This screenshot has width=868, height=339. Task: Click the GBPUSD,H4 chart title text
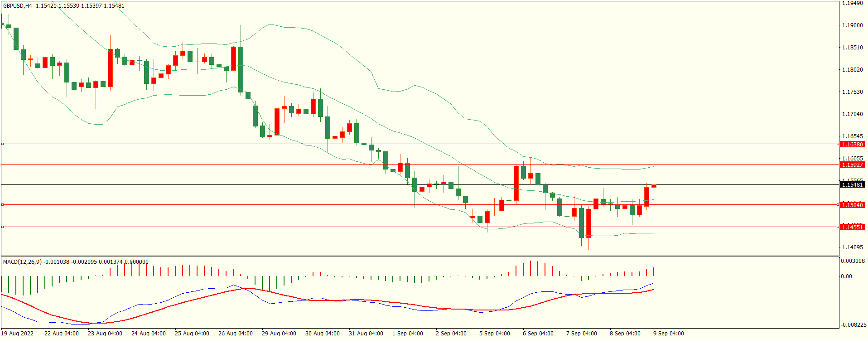[x=18, y=6]
